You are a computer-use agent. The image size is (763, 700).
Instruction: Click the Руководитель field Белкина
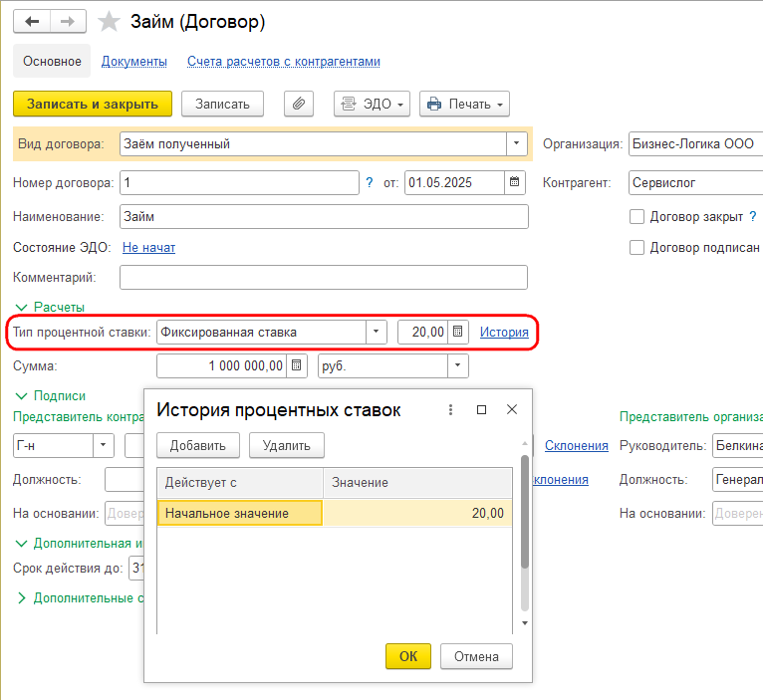pos(738,445)
